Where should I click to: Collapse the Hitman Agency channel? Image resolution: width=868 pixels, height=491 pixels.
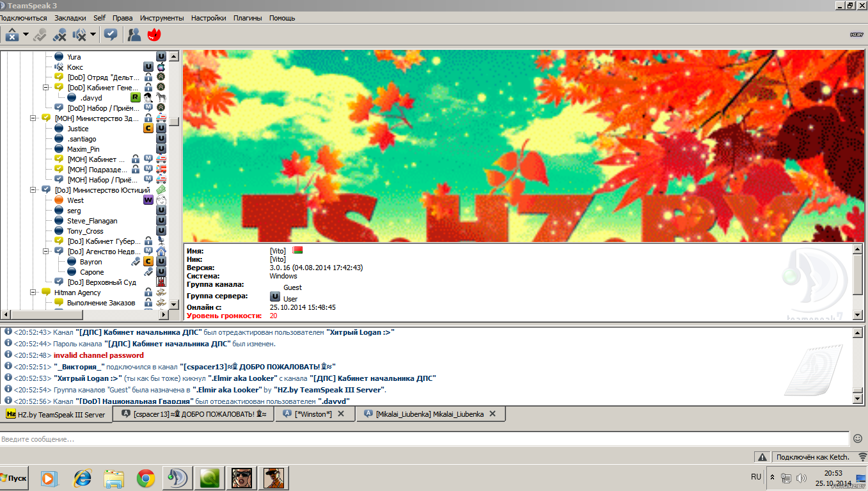[x=33, y=293]
